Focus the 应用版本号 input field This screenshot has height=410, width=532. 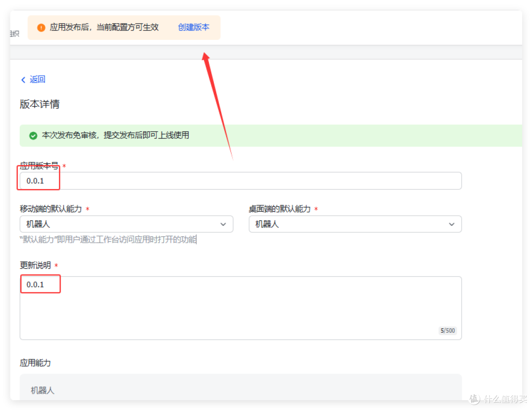(x=240, y=181)
